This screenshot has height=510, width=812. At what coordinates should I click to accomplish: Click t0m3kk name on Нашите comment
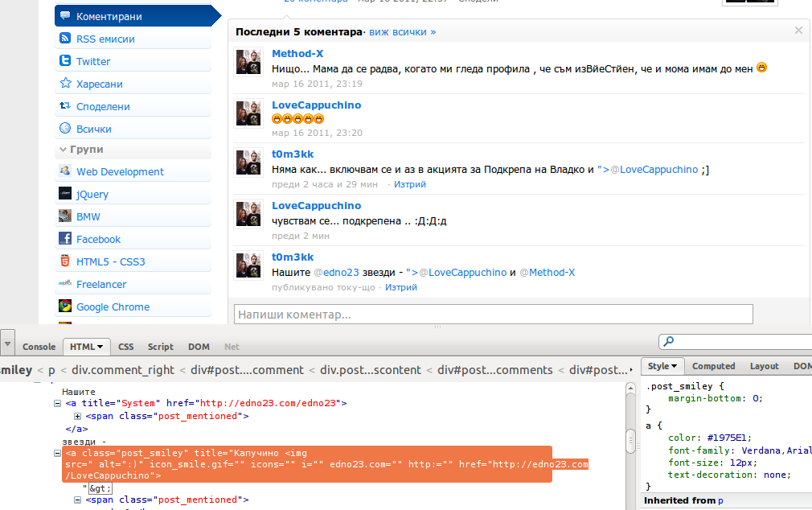pyautogui.click(x=293, y=257)
